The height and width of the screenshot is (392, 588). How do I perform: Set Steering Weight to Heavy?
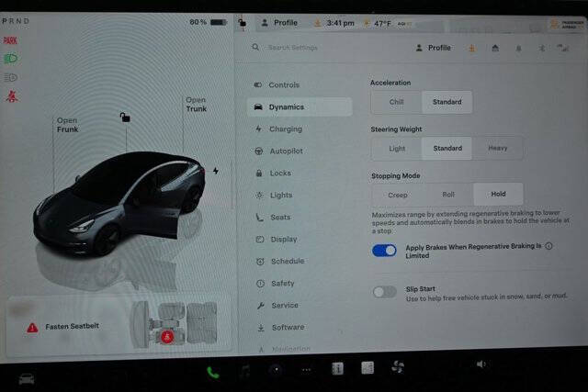click(x=498, y=148)
